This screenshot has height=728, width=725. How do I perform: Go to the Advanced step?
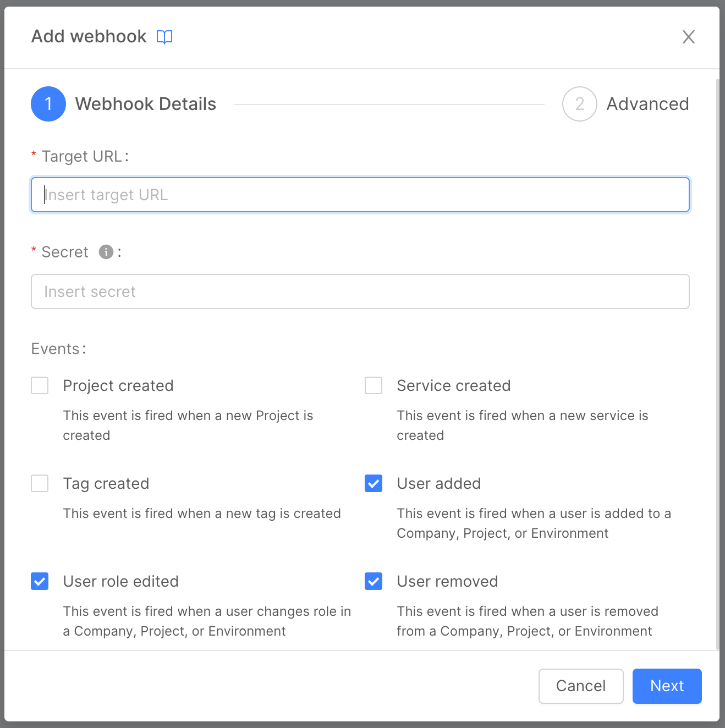coord(647,104)
